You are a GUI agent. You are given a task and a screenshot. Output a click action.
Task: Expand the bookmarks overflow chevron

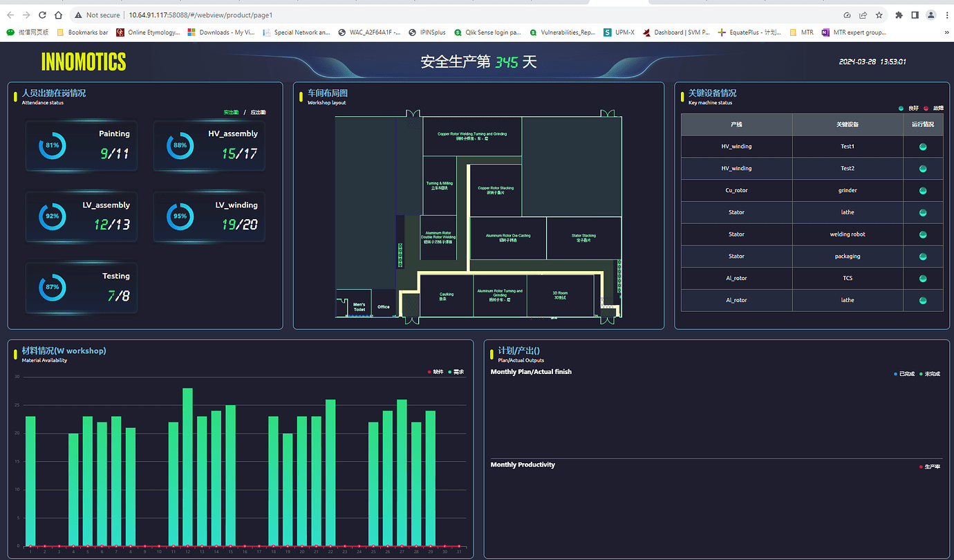(946, 32)
